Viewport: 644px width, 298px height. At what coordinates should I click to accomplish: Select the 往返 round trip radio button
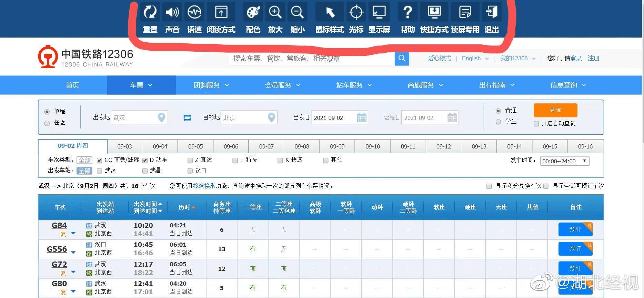tap(47, 123)
